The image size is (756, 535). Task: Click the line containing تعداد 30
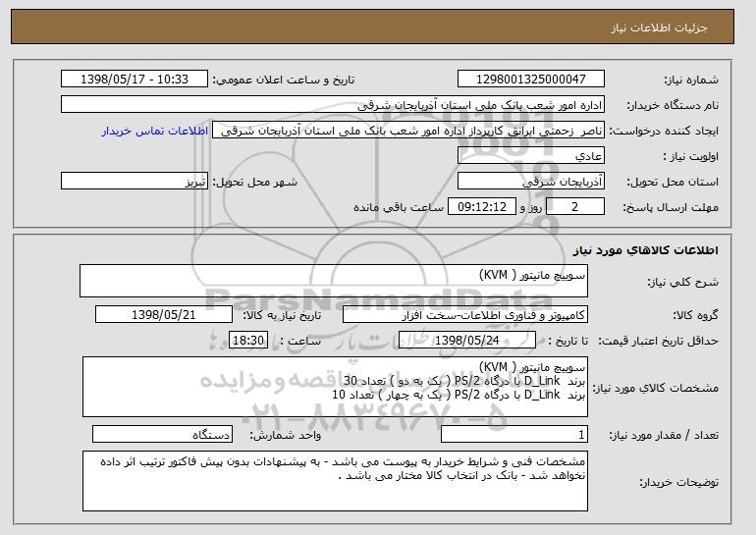click(464, 381)
